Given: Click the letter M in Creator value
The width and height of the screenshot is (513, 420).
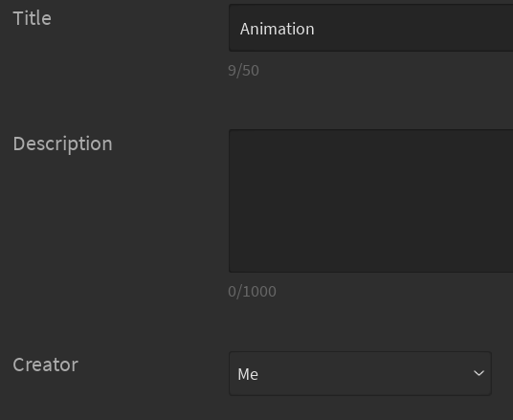Looking at the screenshot, I should [243, 374].
